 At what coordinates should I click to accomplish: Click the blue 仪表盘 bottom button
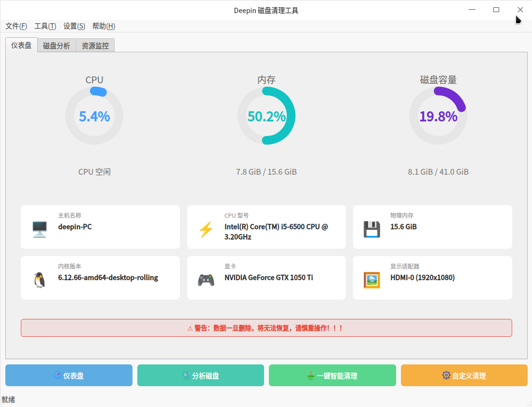[69, 376]
